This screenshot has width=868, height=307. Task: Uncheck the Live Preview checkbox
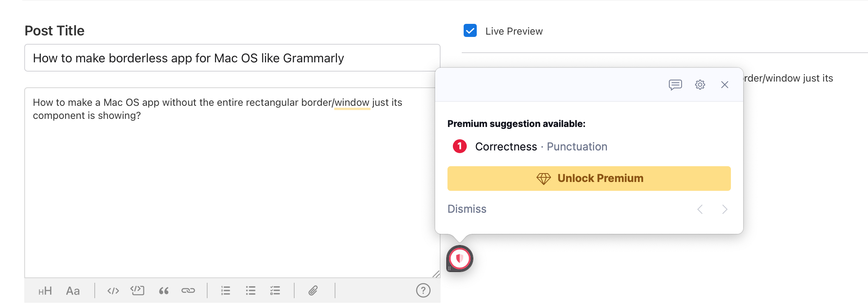(470, 31)
